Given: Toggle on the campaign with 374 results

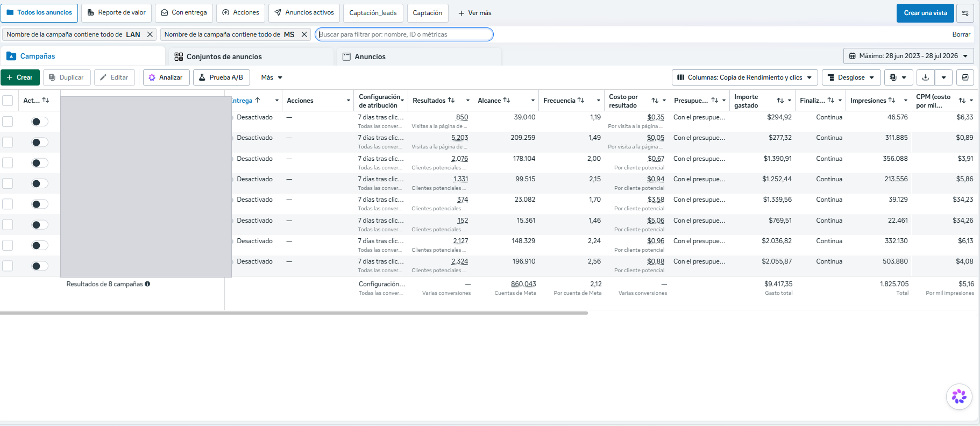Looking at the screenshot, I should coord(40,204).
